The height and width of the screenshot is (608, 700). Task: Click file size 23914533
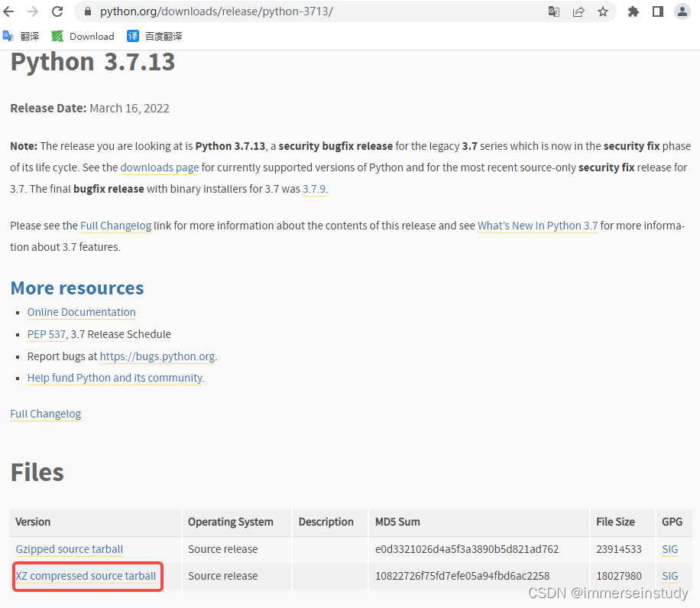[619, 549]
